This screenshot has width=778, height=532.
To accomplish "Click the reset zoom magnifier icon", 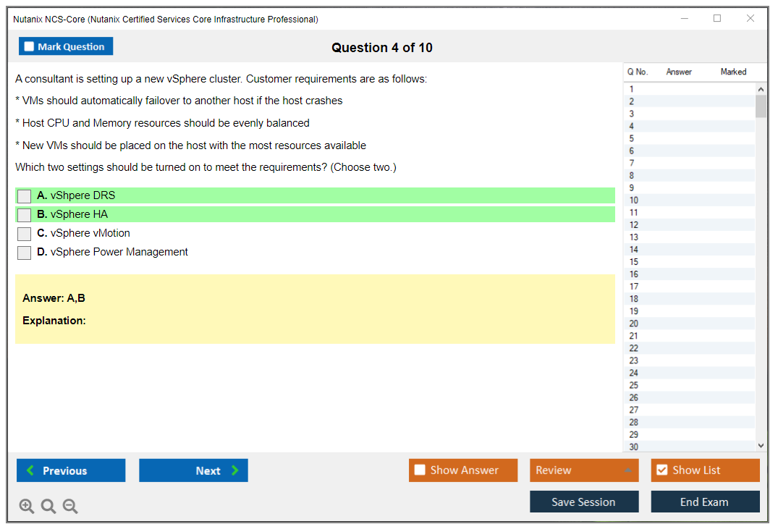I will click(48, 507).
